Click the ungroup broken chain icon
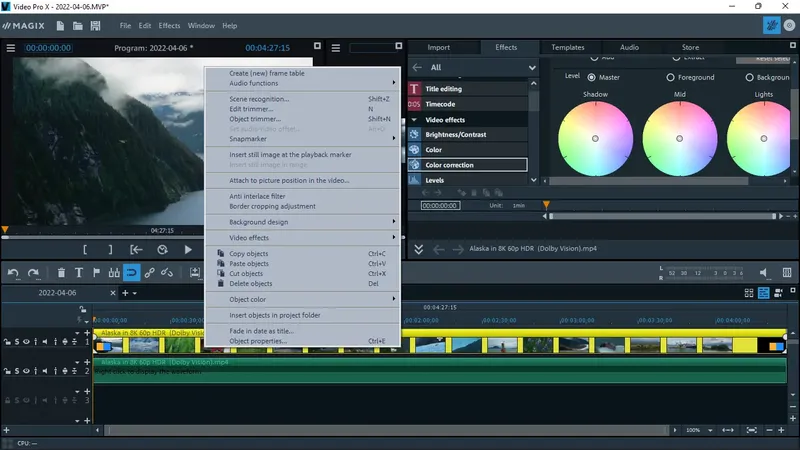This screenshot has width=800, height=450. (167, 273)
